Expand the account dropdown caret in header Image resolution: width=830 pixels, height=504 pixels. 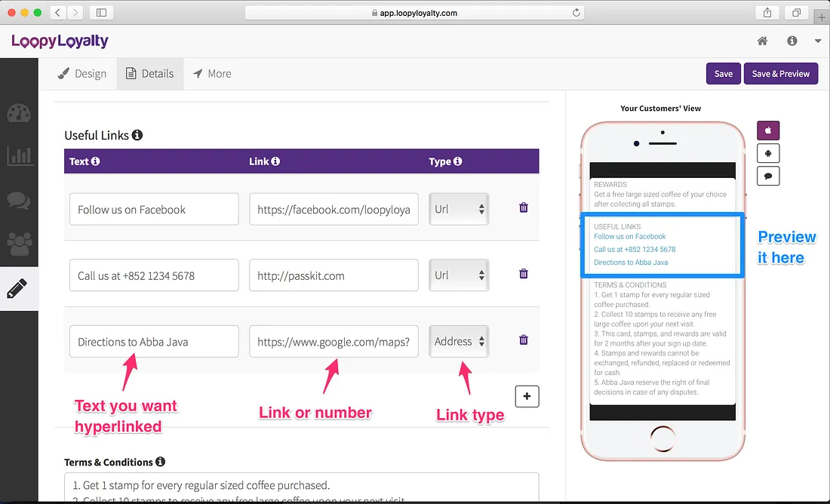tap(818, 41)
